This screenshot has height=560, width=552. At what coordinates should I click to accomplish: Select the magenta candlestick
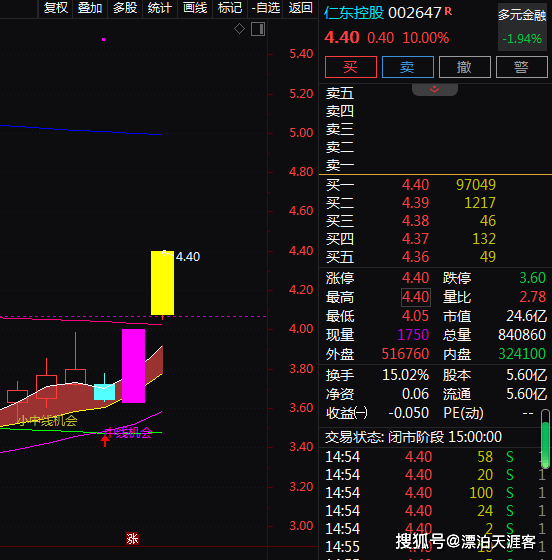tap(134, 366)
